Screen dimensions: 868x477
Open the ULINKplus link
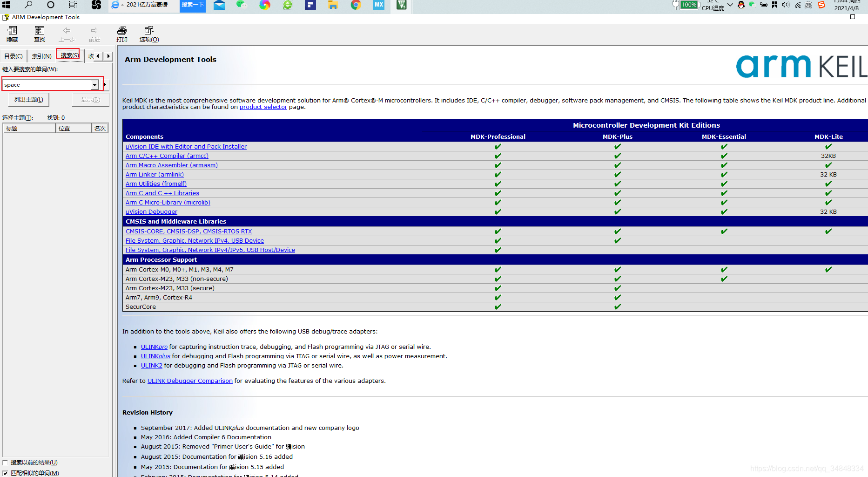[155, 356]
